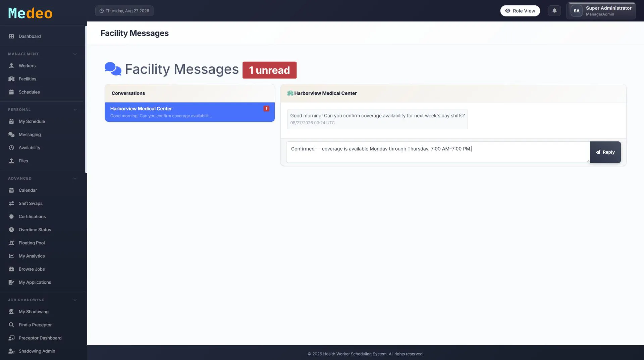This screenshot has width=644, height=360.
Task: Click the Messaging chat bubbles icon
Action: coord(11,135)
